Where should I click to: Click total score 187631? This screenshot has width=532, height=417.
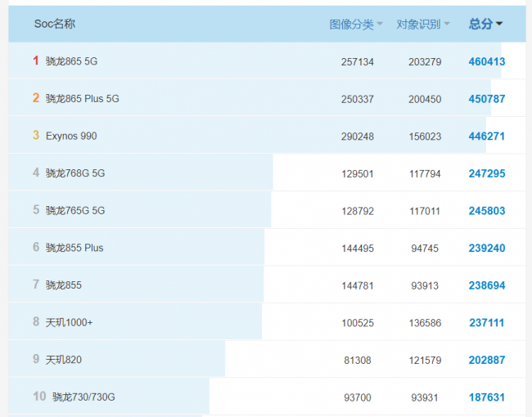[487, 397]
